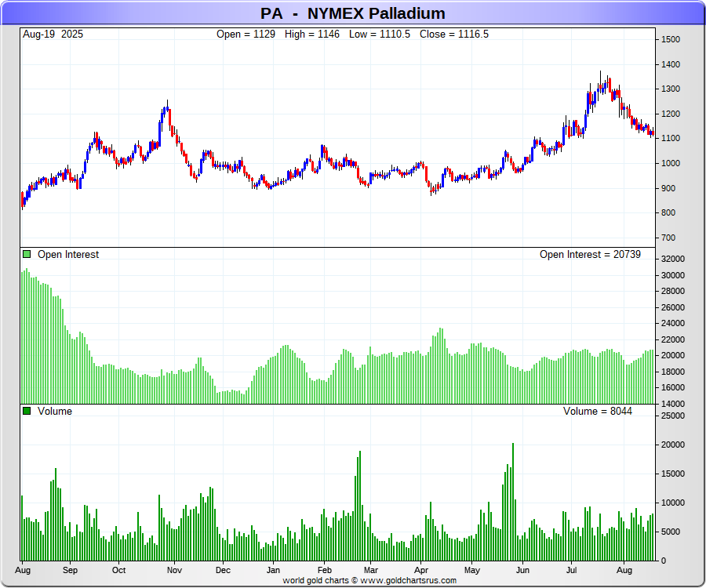The height and width of the screenshot is (588, 706).
Task: Click the late-February volume spike bar
Action: (x=360, y=506)
